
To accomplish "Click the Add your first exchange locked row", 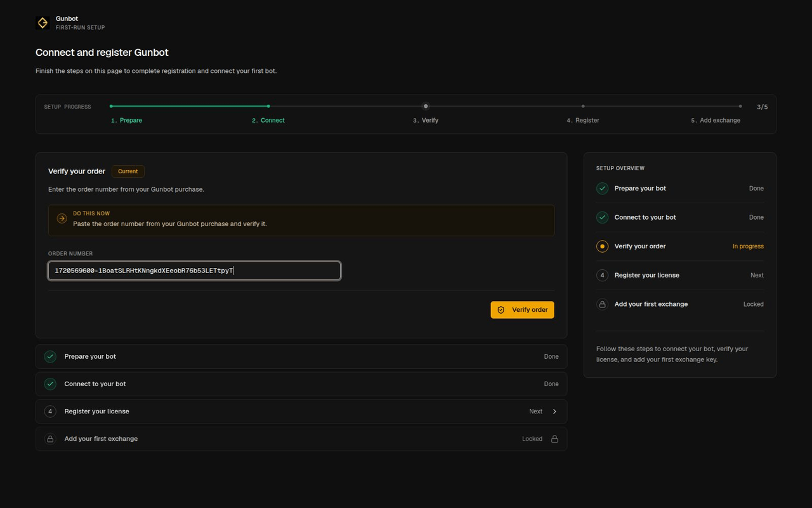I will [301, 439].
